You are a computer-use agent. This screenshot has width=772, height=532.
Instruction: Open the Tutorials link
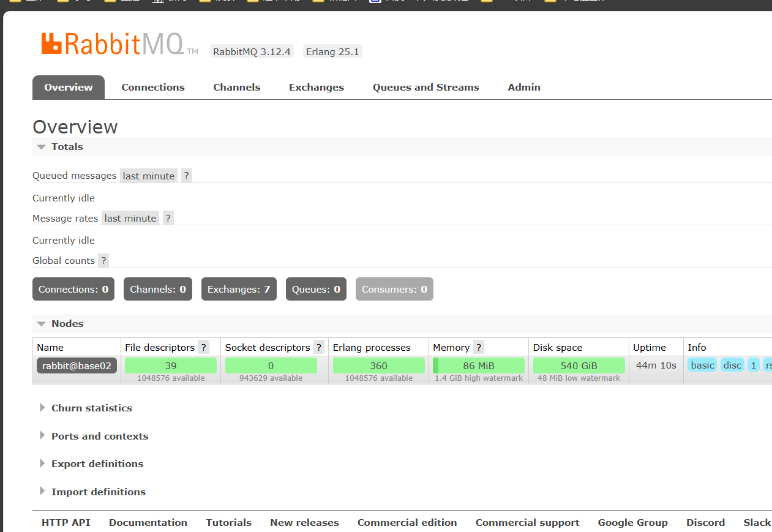(x=229, y=522)
